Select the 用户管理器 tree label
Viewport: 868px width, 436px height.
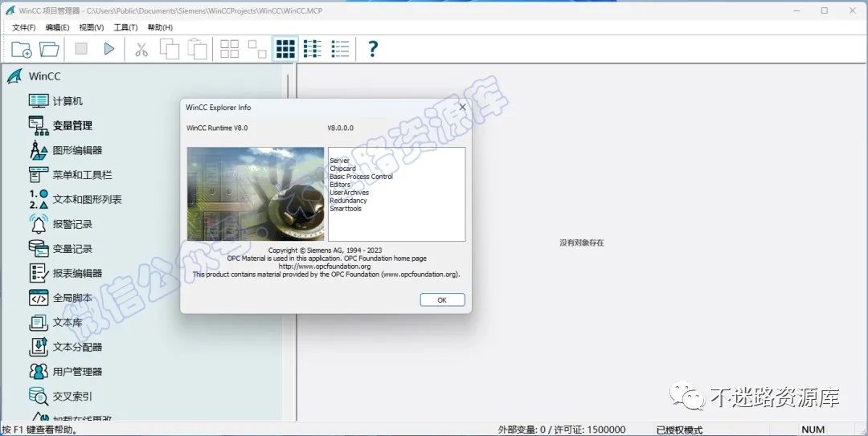coord(77,371)
